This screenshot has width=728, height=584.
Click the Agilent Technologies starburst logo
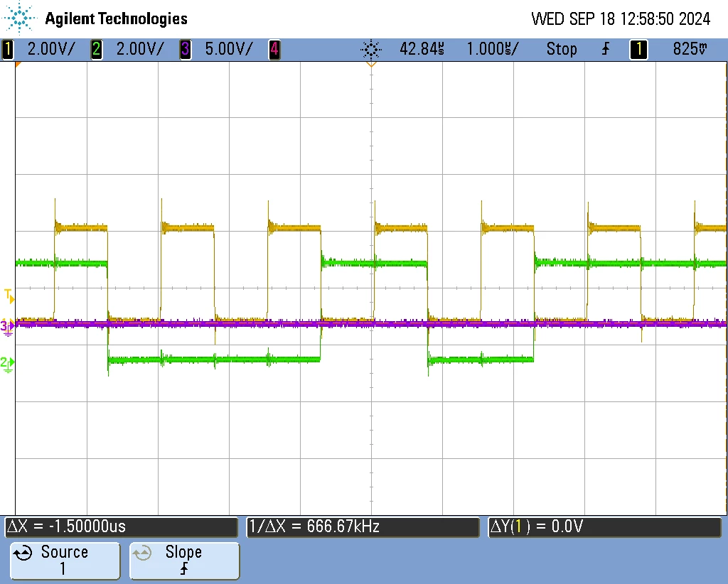click(19, 18)
